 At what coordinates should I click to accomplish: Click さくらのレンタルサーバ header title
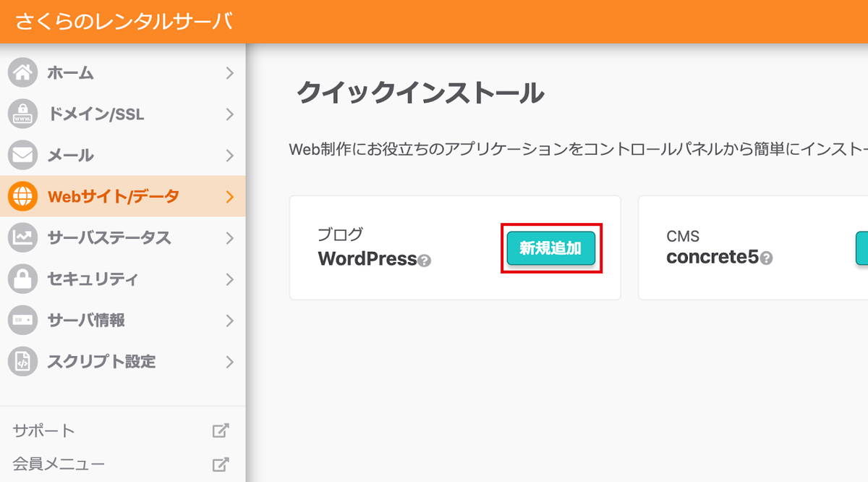click(x=124, y=21)
